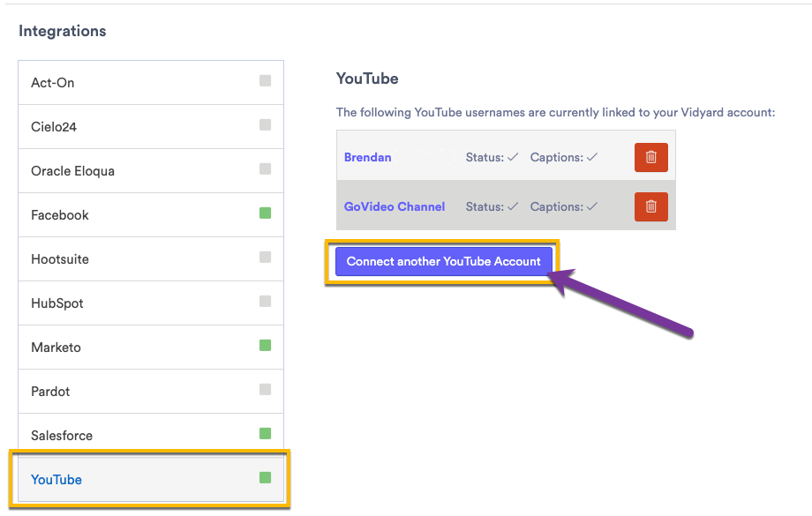Click the Hootsuite status indicator square
This screenshot has height=516, width=812.
pos(264,258)
